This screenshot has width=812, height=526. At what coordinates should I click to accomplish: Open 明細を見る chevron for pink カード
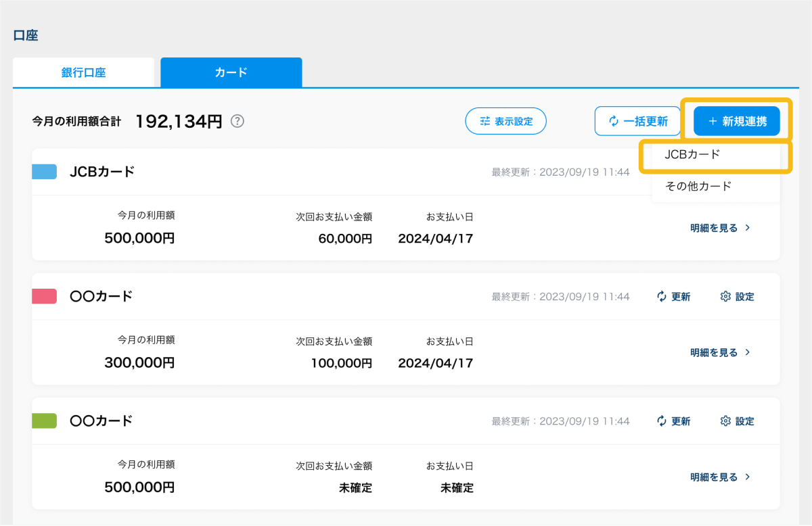[748, 352]
